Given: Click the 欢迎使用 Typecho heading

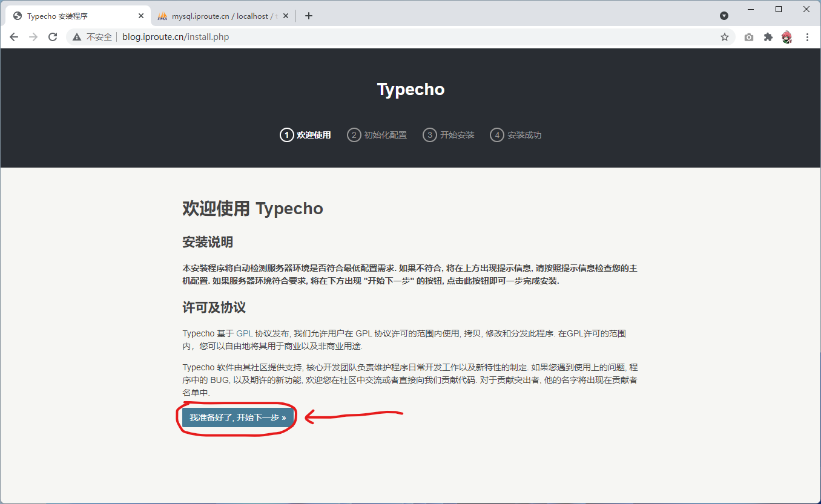Looking at the screenshot, I should click(253, 209).
